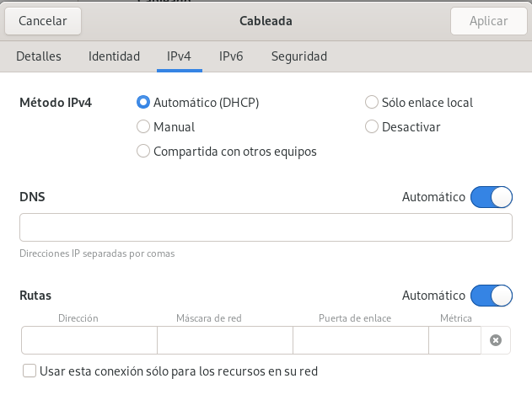The height and width of the screenshot is (416, 532).
Task: Click the route Dirección field
Action: [x=89, y=340]
